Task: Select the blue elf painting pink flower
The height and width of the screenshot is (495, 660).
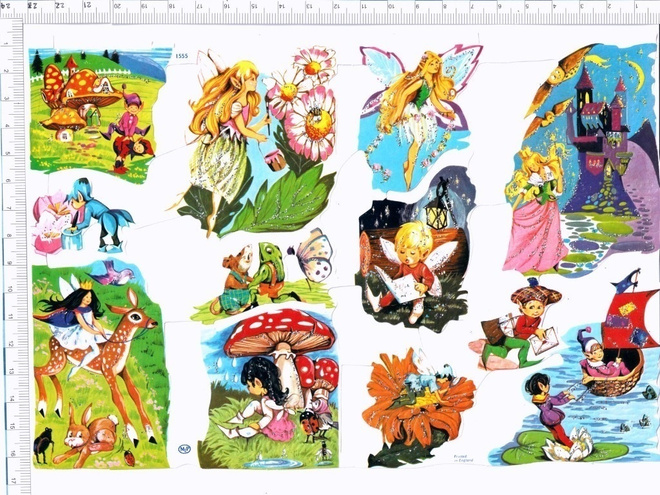Action: [83, 217]
